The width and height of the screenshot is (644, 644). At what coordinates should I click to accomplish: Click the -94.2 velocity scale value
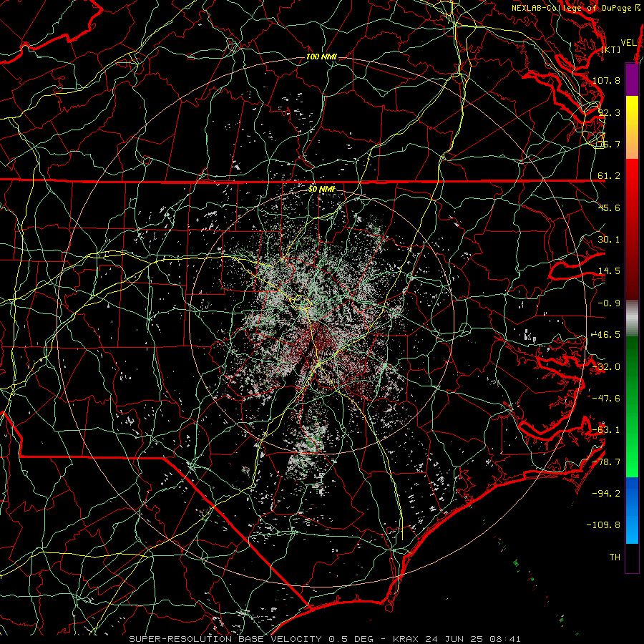point(607,494)
